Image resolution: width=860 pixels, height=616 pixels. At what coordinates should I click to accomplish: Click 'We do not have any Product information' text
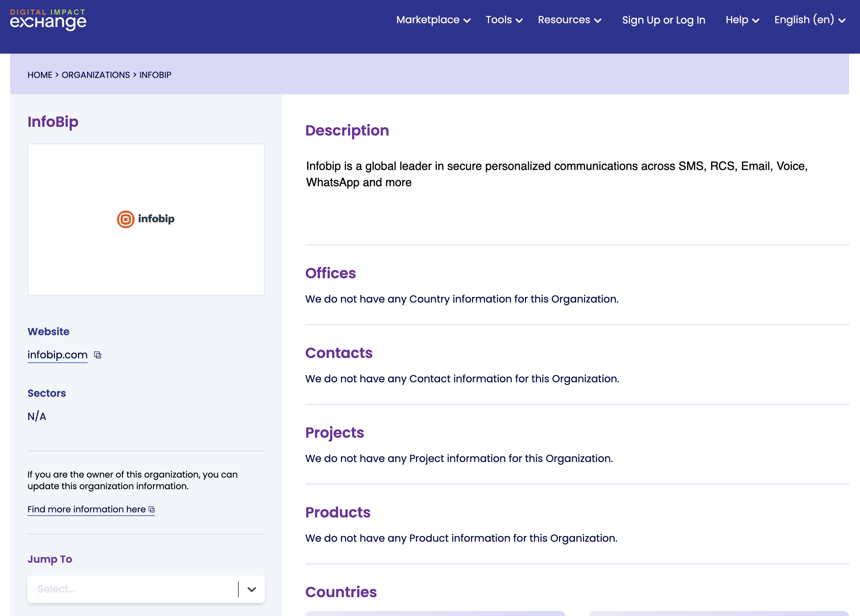point(461,538)
